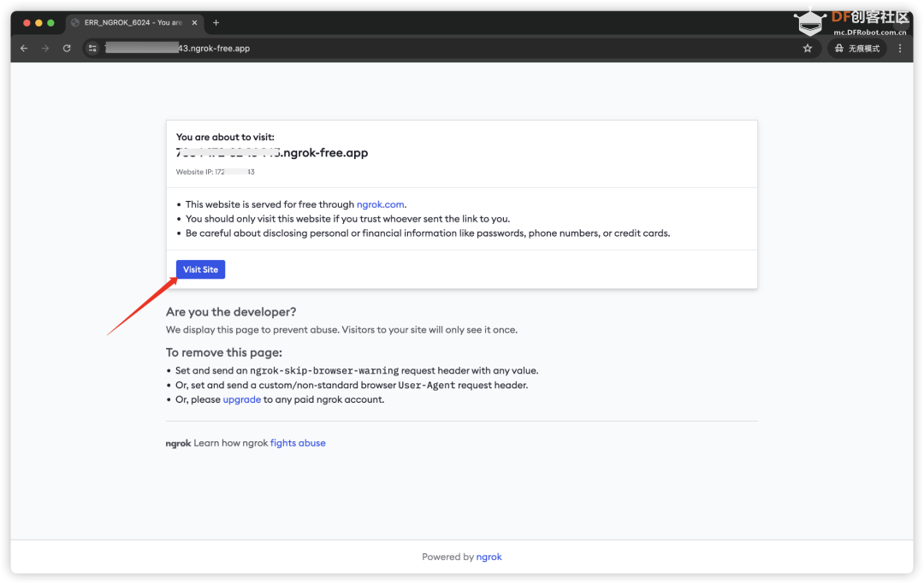924x584 pixels.
Task: Click the ngrok link in the footer
Action: click(x=489, y=557)
